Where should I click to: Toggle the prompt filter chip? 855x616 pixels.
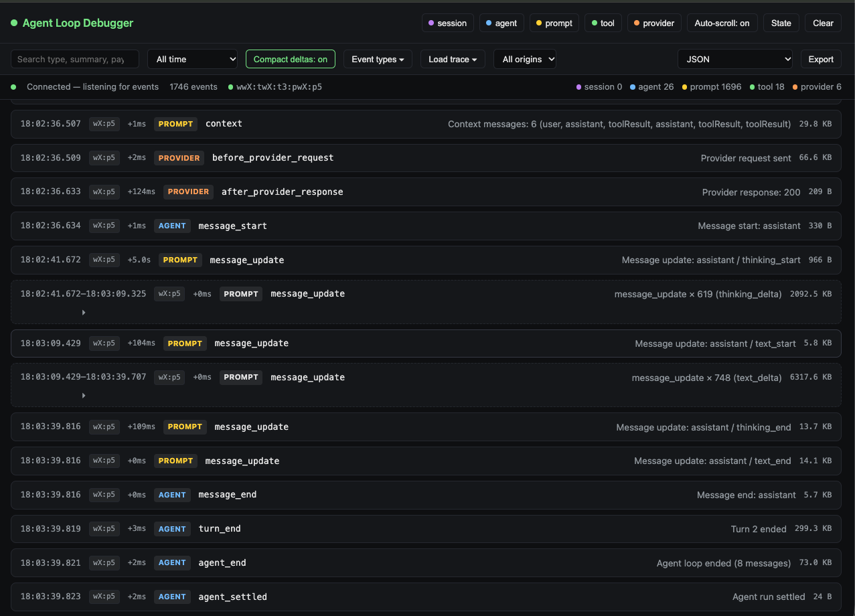point(554,23)
